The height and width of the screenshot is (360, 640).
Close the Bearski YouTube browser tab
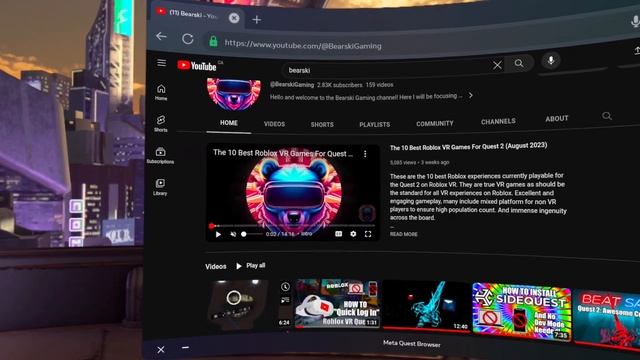point(234,18)
